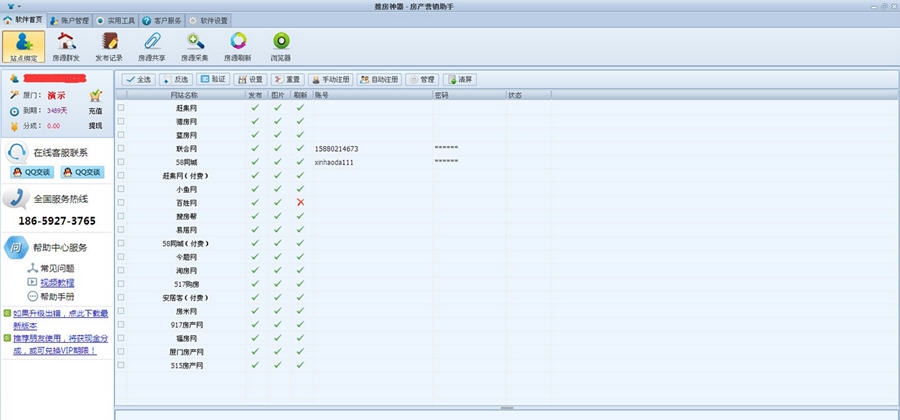
Task: Click the 图片 checkmark in the 厦门房产网 row
Action: (x=278, y=351)
